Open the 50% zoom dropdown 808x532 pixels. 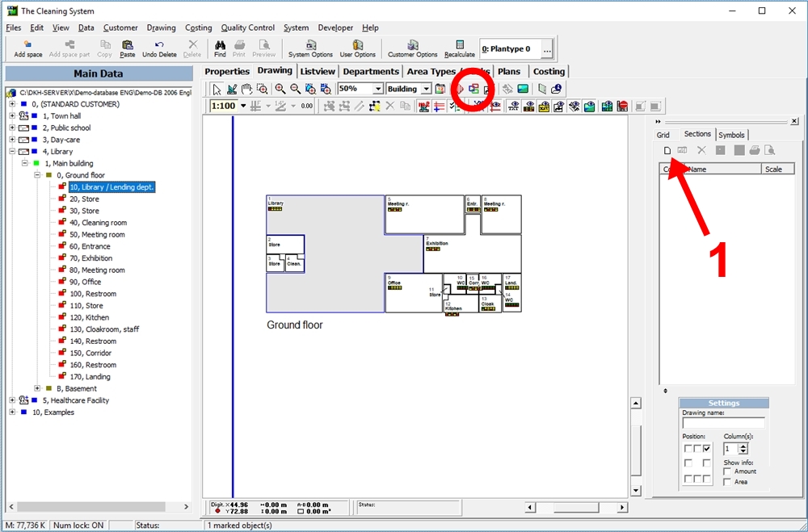[377, 89]
